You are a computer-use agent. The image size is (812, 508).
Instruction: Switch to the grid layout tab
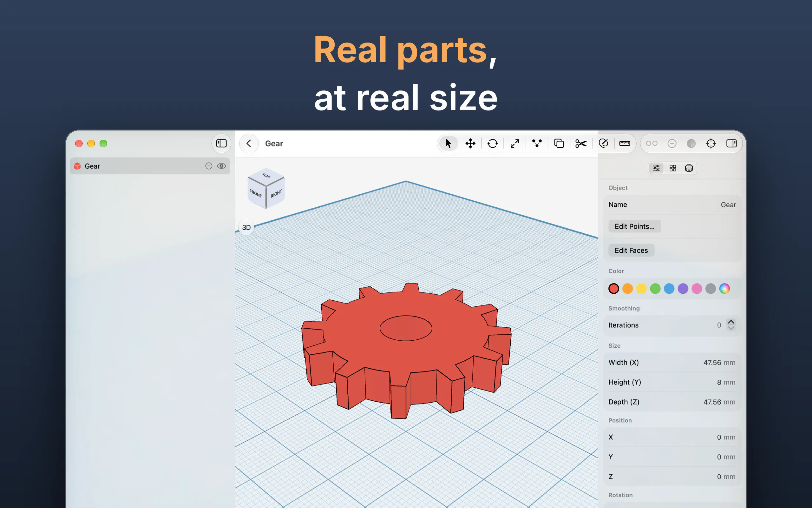pyautogui.click(x=673, y=168)
